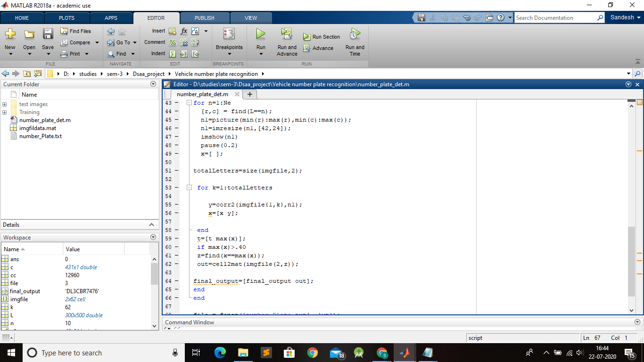Collapse the for loop fold at line 53

(x=189, y=188)
